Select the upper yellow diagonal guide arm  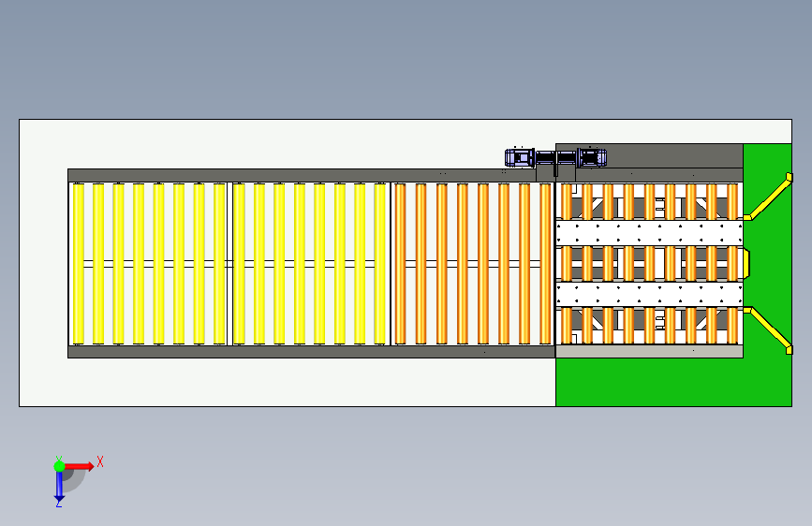(x=769, y=197)
